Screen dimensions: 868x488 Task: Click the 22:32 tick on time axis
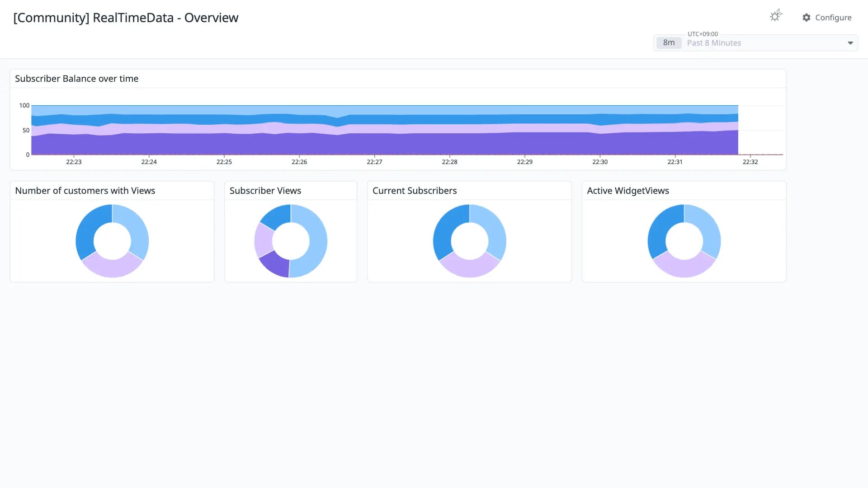[750, 162]
